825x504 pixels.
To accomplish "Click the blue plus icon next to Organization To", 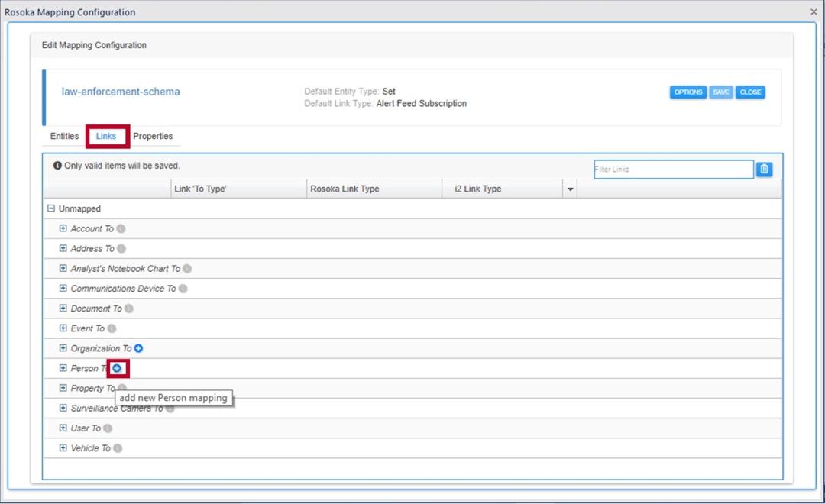I will [x=139, y=348].
